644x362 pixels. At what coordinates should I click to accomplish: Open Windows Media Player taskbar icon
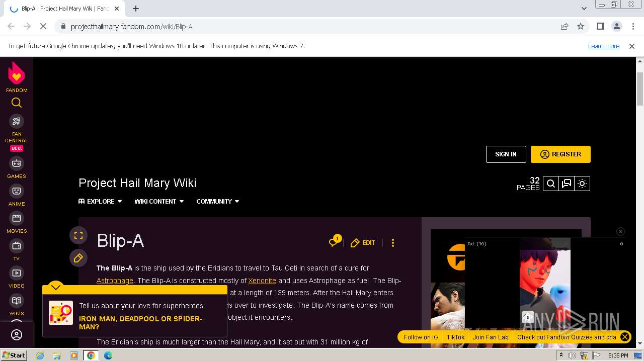pos(74,355)
